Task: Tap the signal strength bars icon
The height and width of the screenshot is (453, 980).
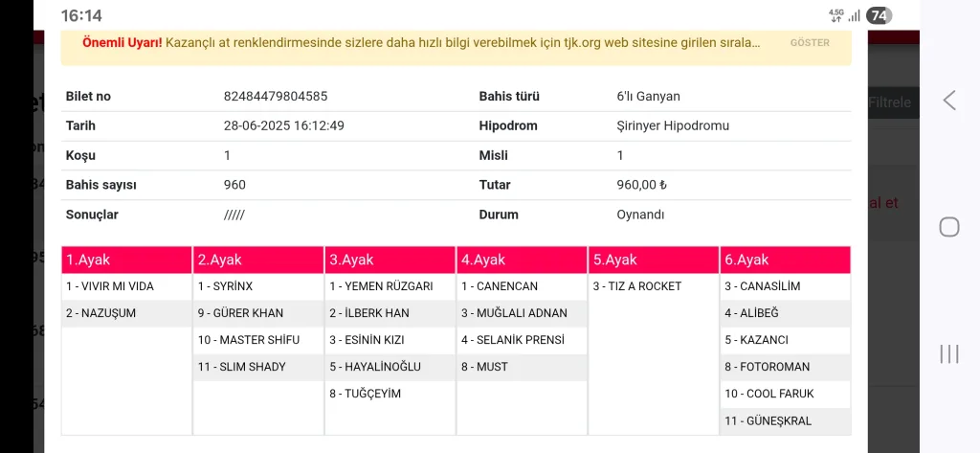Action: point(854,15)
